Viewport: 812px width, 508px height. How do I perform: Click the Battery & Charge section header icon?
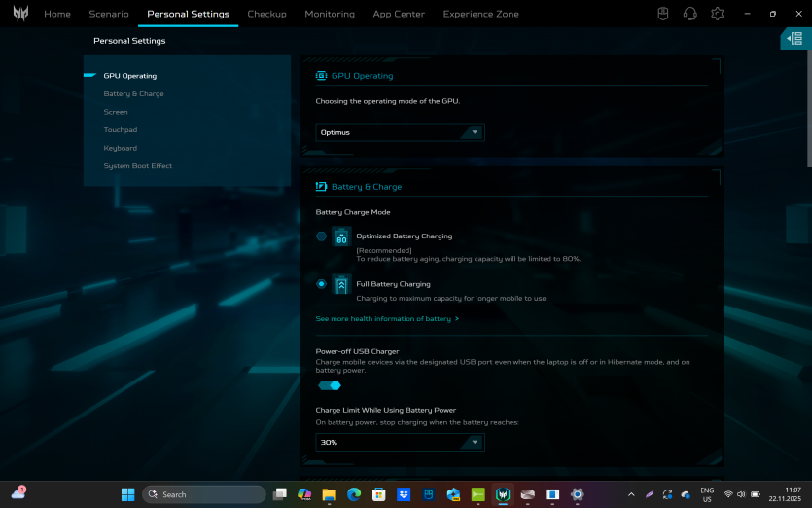321,186
